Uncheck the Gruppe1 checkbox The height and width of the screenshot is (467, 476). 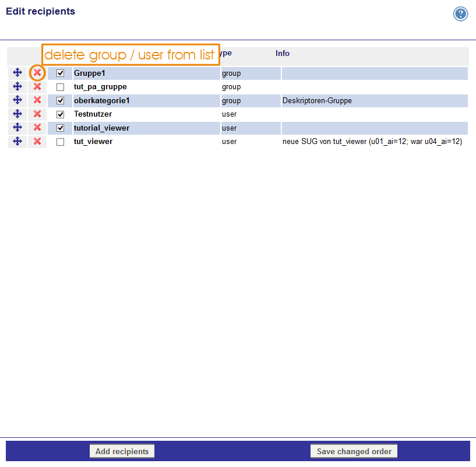coord(61,73)
